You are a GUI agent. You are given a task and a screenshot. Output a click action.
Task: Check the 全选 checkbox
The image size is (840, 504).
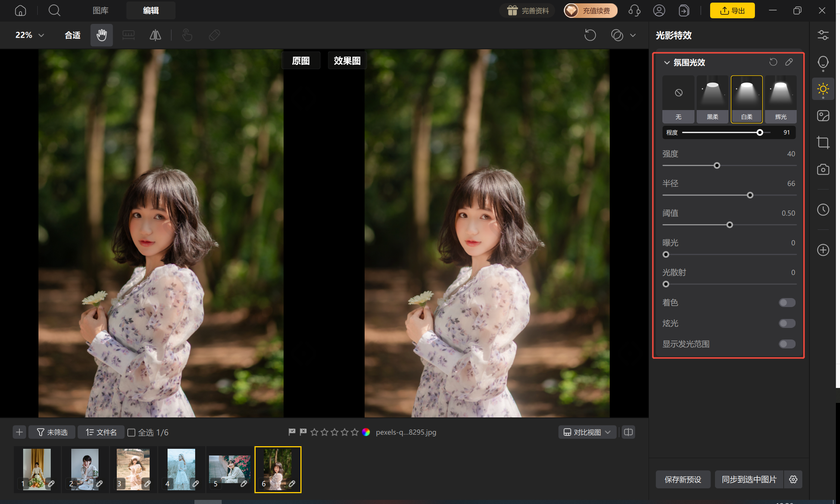click(131, 432)
